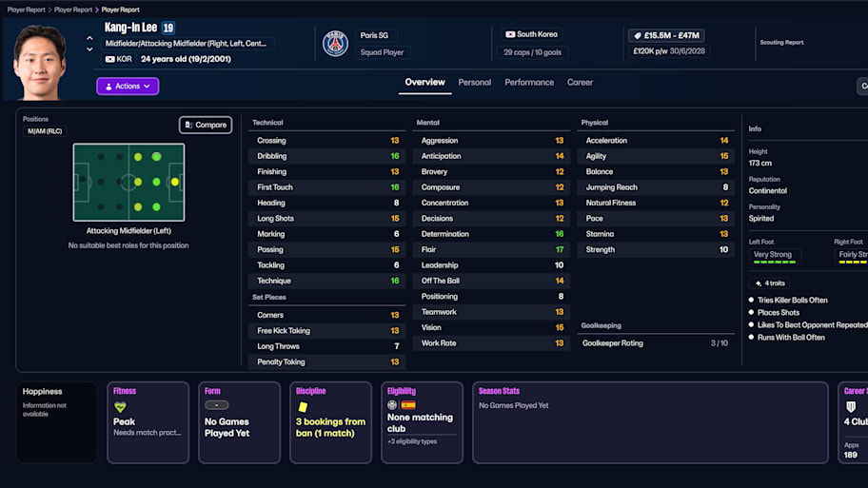Open the Season Stats card

(x=650, y=422)
